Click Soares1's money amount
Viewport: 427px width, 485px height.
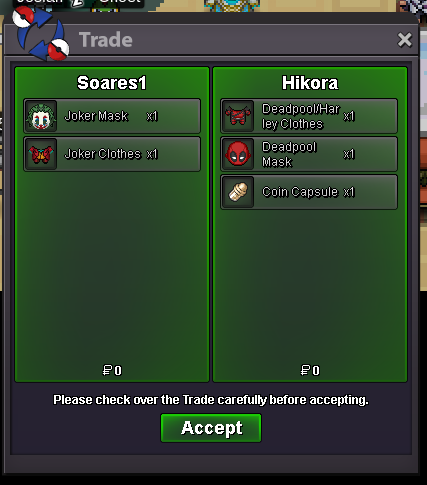click(112, 370)
